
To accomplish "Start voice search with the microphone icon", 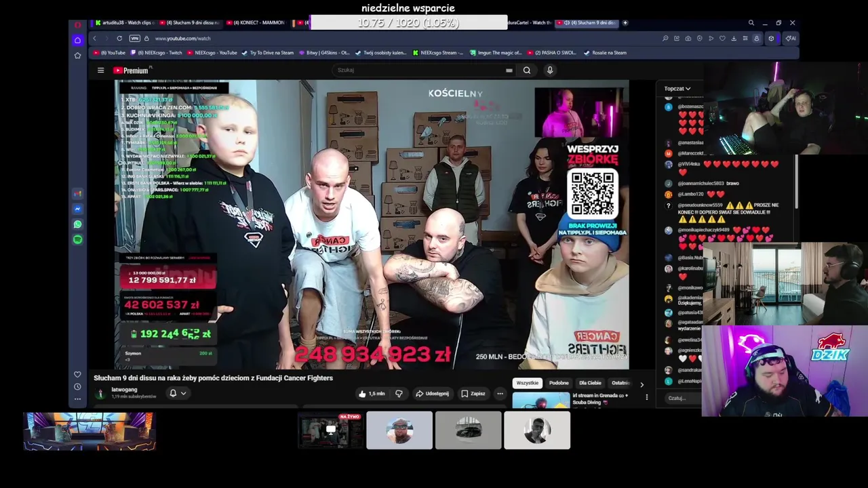I will tap(550, 70).
